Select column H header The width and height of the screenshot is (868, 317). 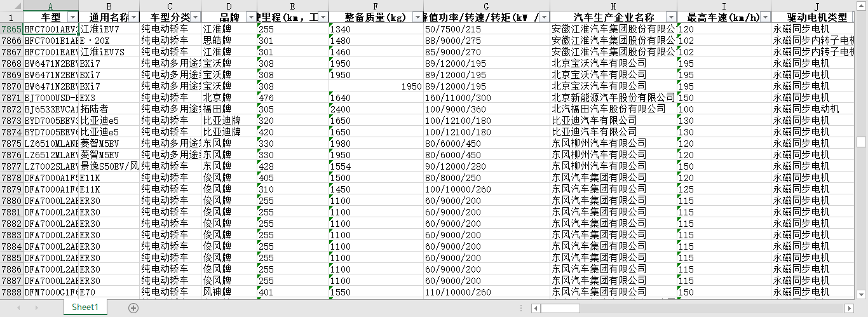(614, 5)
